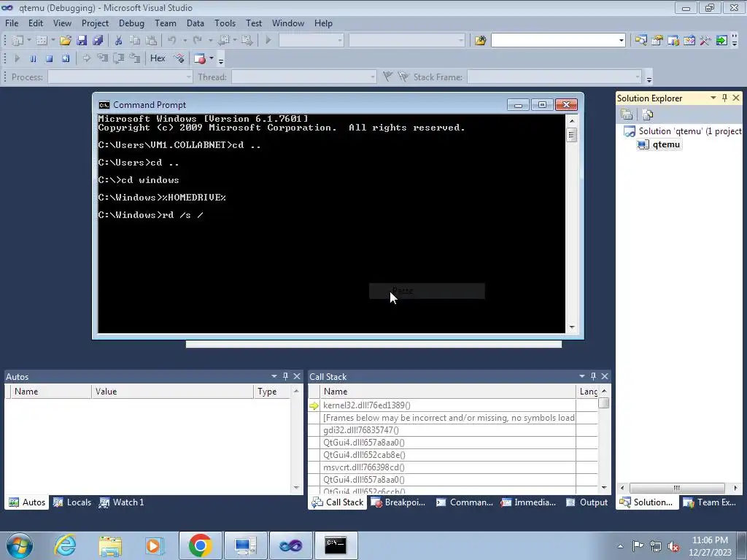Click the Command Prompt scroll down arrow
Screen dimensions: 747x560
572,327
